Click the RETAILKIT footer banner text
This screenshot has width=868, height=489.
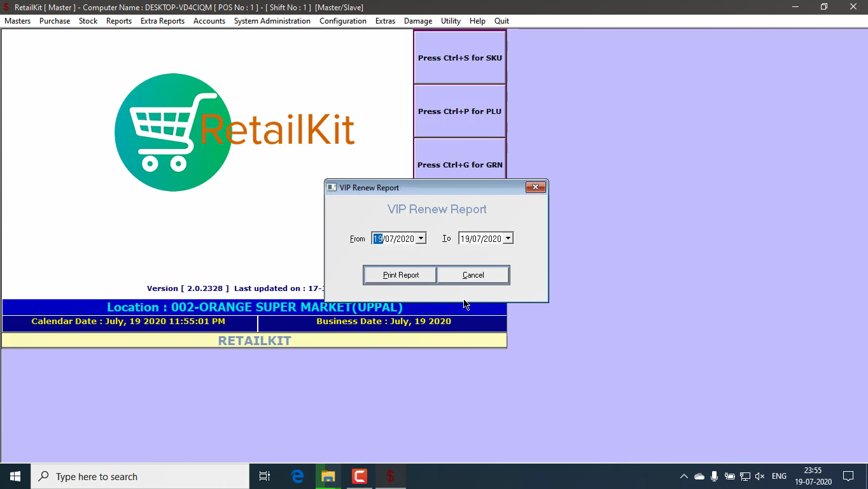(255, 341)
